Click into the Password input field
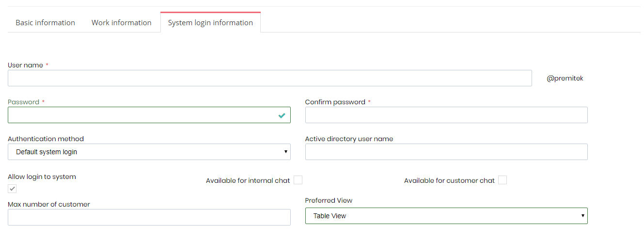Image resolution: width=644 pixels, height=242 pixels. pyautogui.click(x=149, y=115)
